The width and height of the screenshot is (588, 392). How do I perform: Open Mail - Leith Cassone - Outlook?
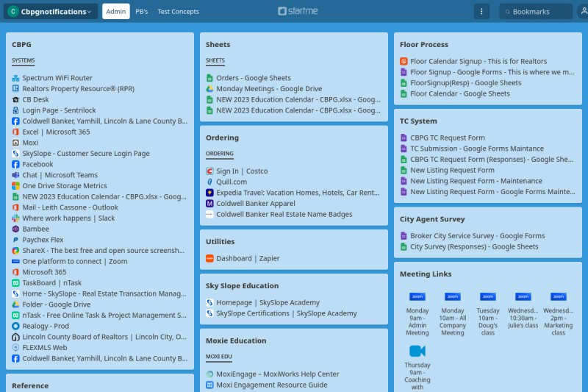70,207
